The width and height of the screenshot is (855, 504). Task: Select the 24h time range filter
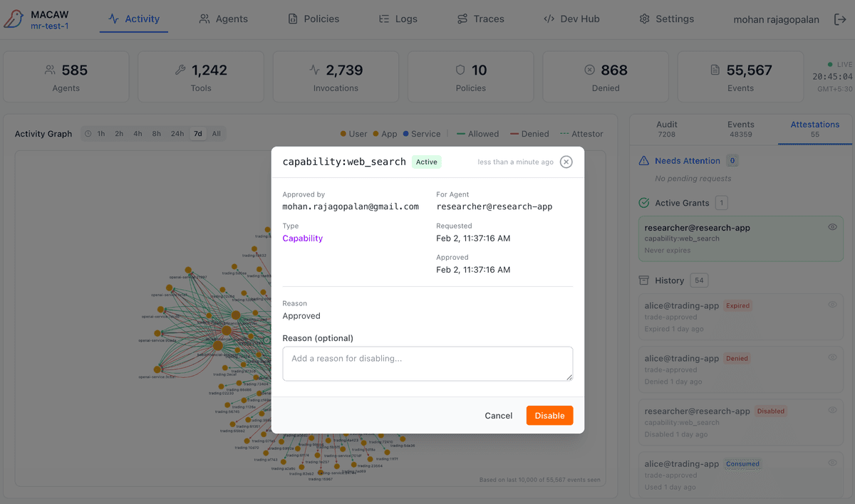pos(177,134)
